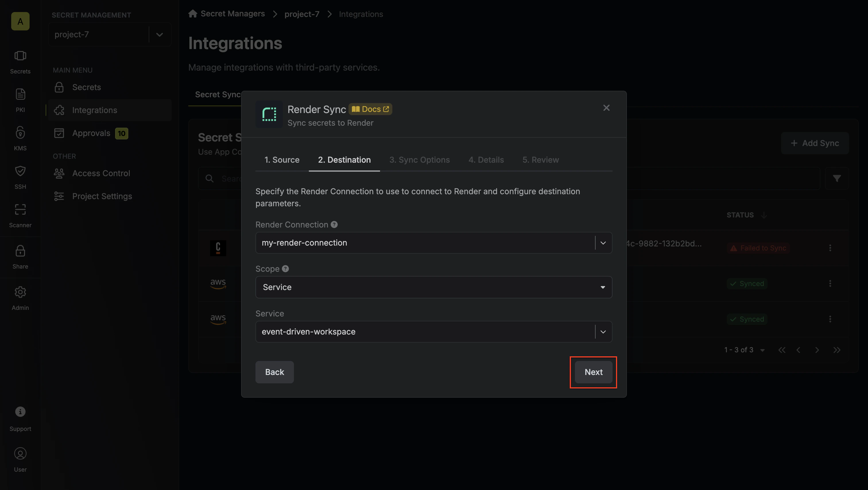Click project-7 breadcrumb link

pyautogui.click(x=302, y=14)
